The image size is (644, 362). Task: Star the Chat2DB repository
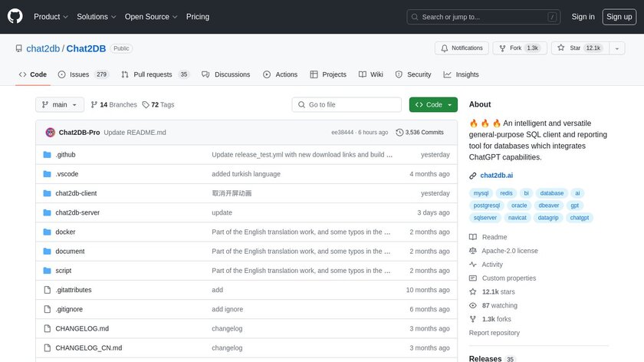click(570, 48)
